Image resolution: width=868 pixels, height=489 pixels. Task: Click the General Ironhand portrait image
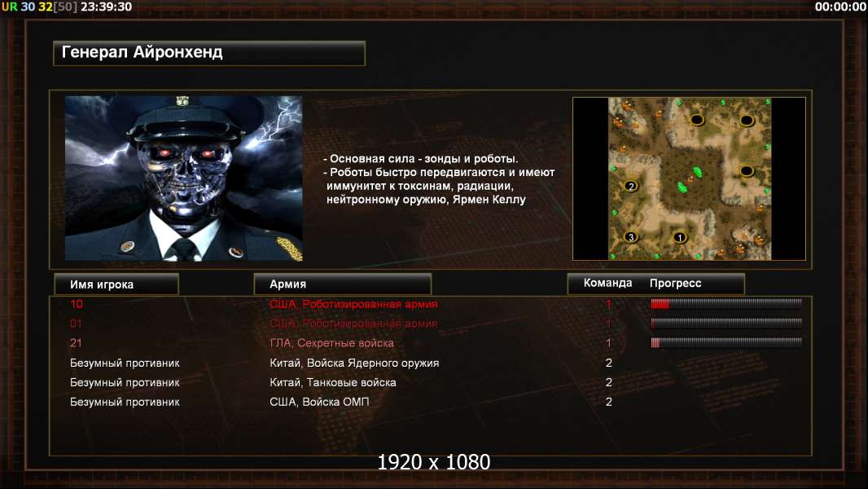pyautogui.click(x=184, y=178)
